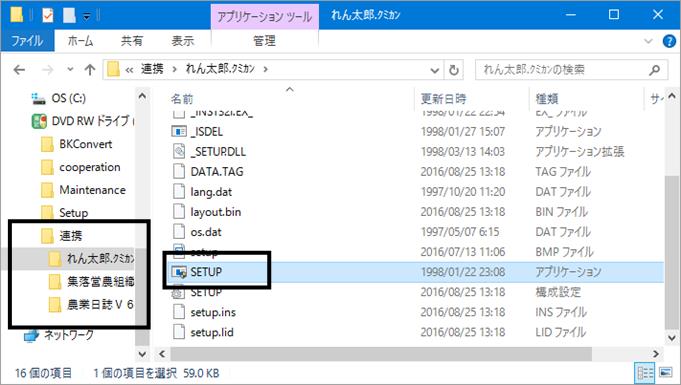Expand the ribbon with the chevron
The width and height of the screenshot is (681, 385).
click(648, 41)
